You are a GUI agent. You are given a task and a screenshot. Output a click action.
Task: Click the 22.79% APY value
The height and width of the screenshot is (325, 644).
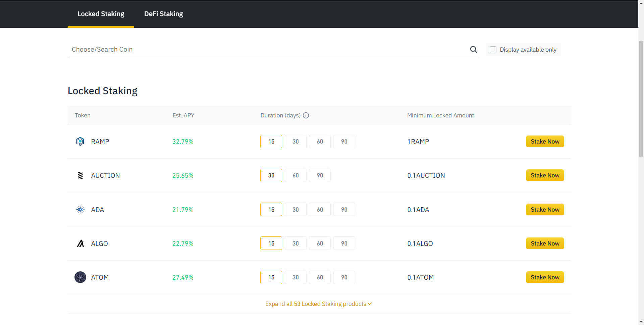tap(183, 243)
